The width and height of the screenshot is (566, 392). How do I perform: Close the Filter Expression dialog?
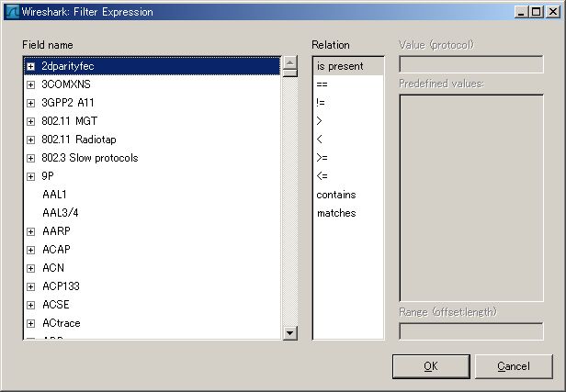click(553, 12)
